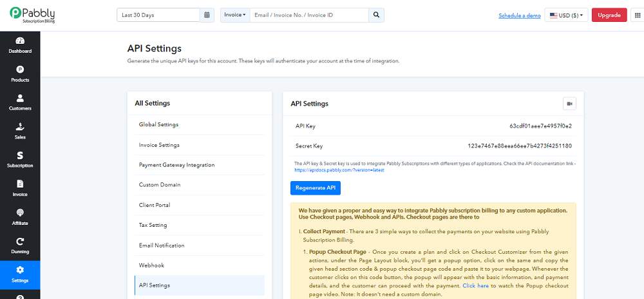644x299 pixels.
Task: Select Invoice Settings in All Settings
Action: (x=200, y=145)
